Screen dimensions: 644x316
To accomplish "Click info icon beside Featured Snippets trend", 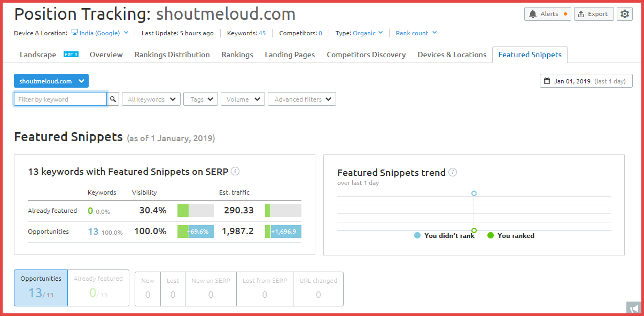I will pos(453,172).
